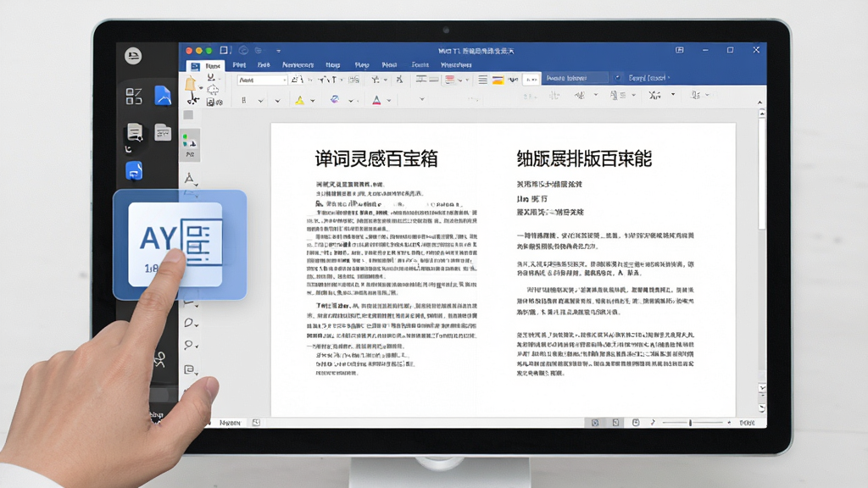This screenshot has width=868, height=488.
Task: Click the running figure icon in the dock
Action: tap(159, 359)
